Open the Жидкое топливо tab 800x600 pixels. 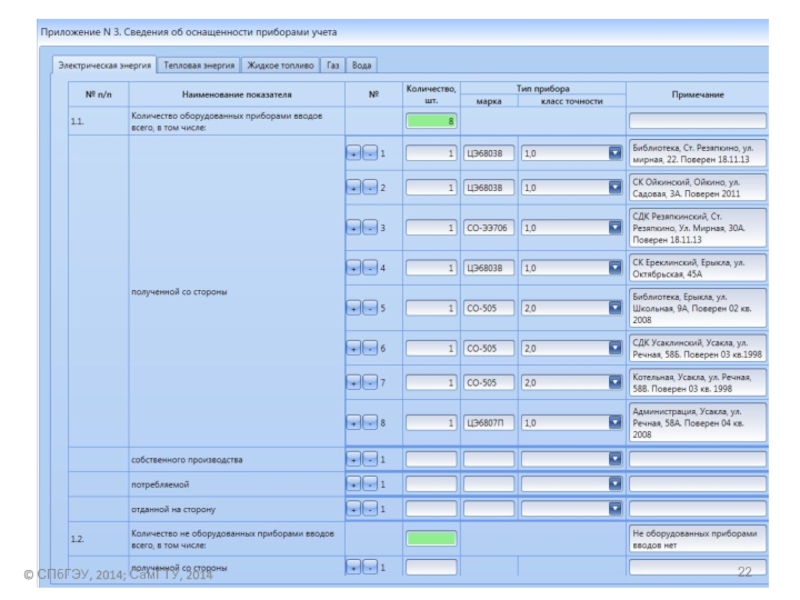279,65
